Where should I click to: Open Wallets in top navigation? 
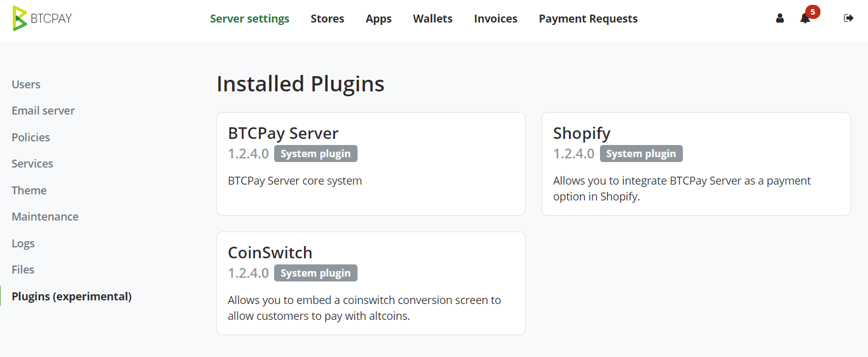(x=432, y=19)
